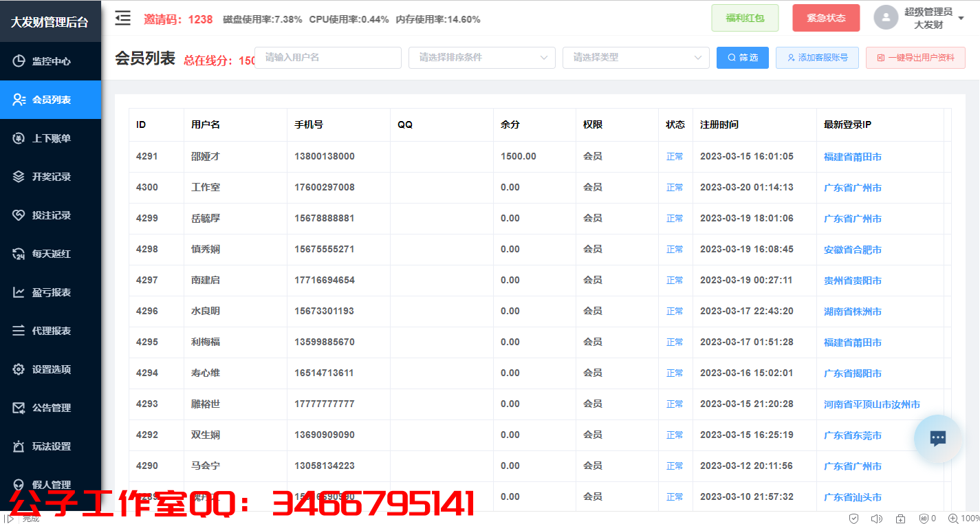Image resolution: width=980 pixels, height=524 pixels.
Task: Select 投注记录 in sidebar
Action: point(51,215)
